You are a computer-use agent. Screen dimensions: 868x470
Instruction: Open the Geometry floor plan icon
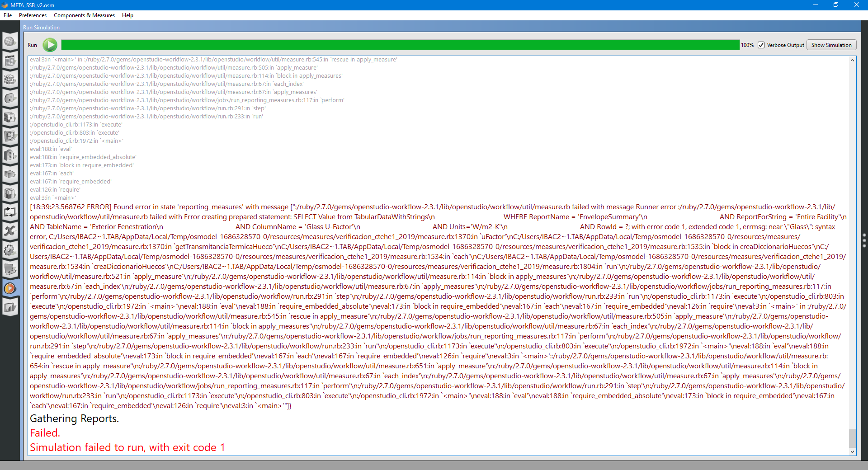[10, 136]
